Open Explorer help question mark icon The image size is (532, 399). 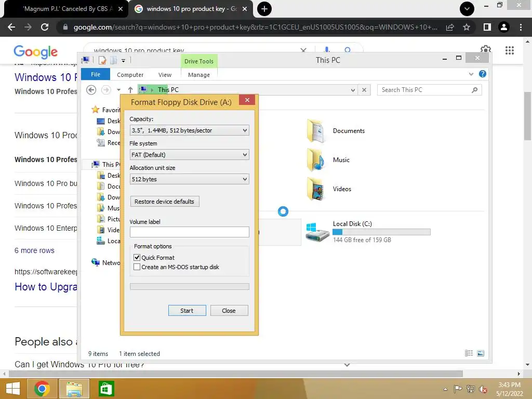pyautogui.click(x=483, y=74)
